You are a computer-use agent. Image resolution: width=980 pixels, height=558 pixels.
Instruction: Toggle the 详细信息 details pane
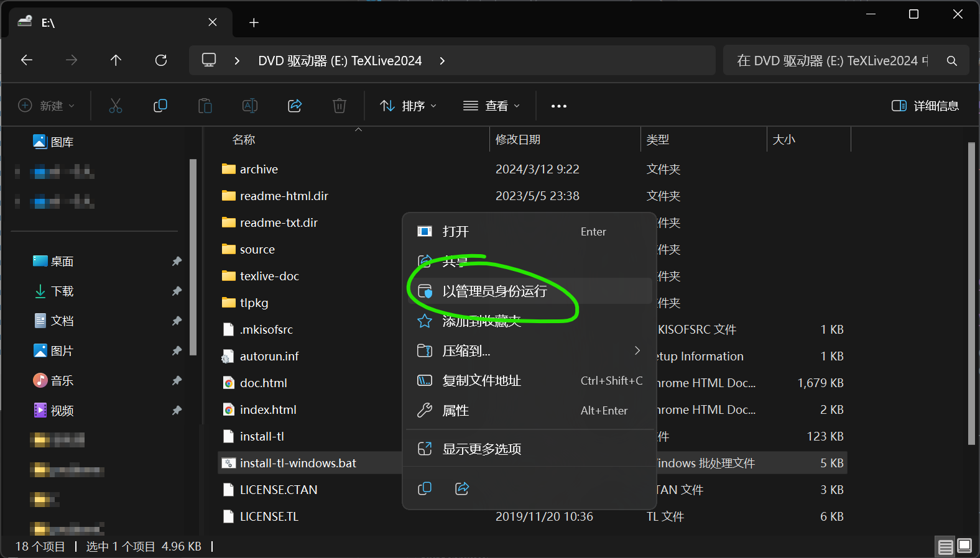[x=925, y=106]
